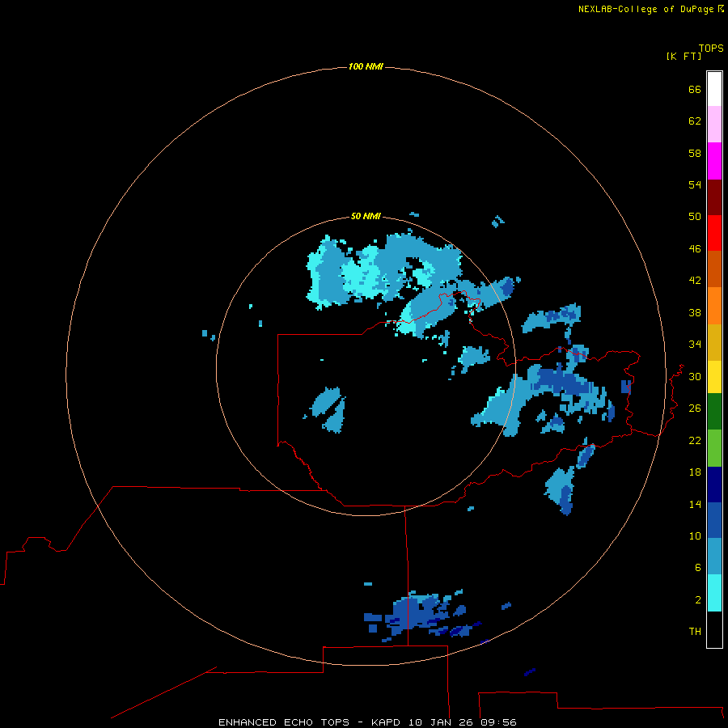Click the 'KAPD' radar site identifier

click(387, 722)
